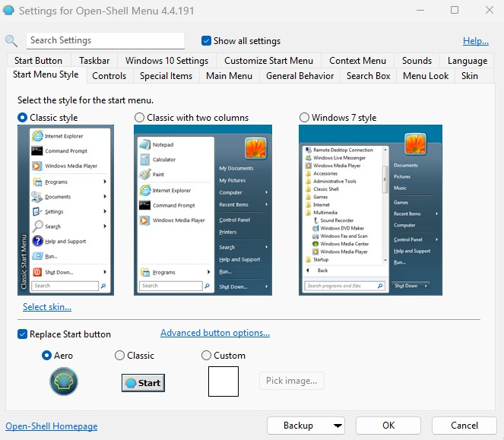Open the Language tab
Screen dimensions: 504x440
tap(468, 61)
